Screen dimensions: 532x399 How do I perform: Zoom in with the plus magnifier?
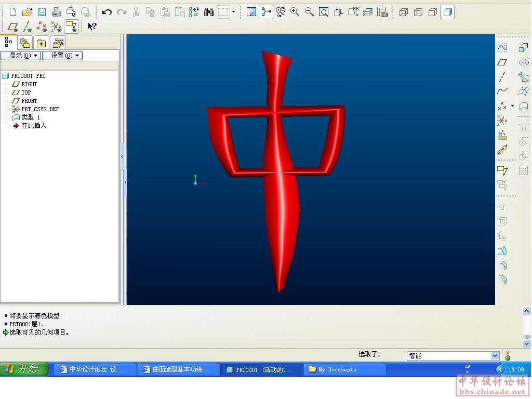[x=295, y=12]
